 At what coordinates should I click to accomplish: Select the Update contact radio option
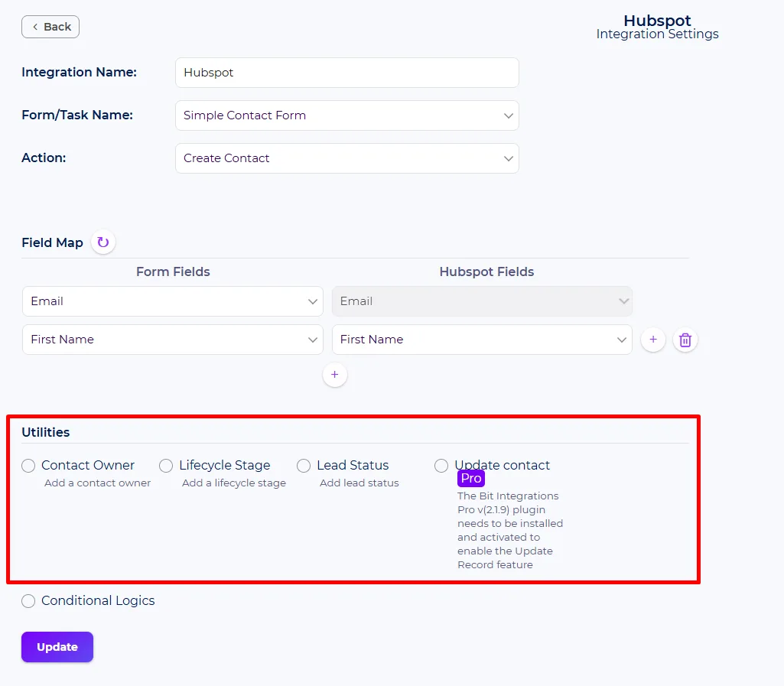tap(441, 466)
